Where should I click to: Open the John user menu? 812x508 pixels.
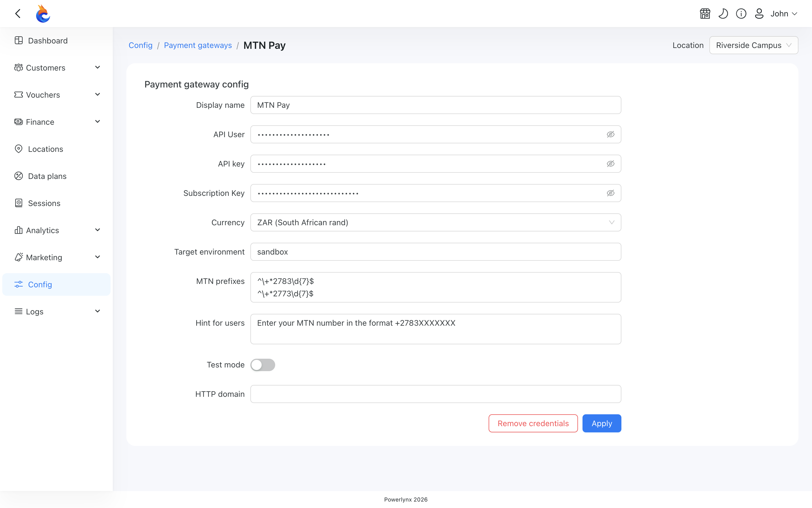coord(784,14)
